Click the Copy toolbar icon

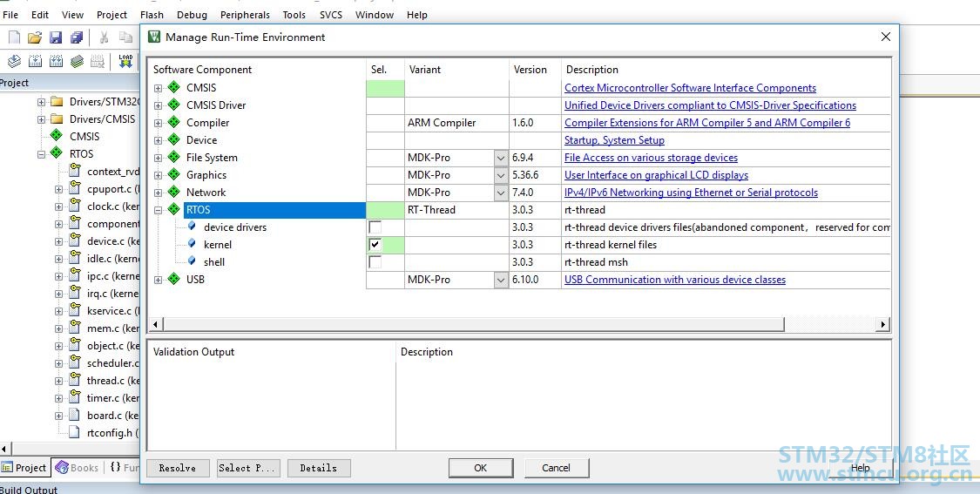126,37
